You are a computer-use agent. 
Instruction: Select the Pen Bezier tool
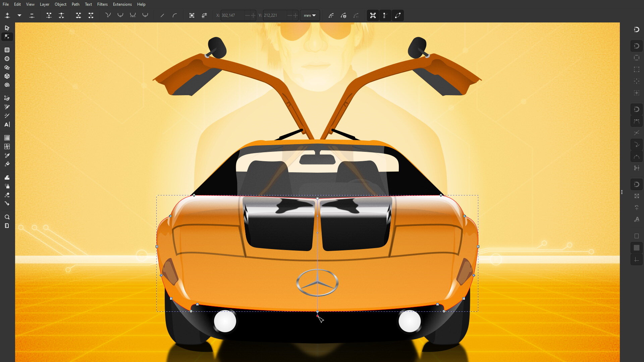(x=7, y=98)
